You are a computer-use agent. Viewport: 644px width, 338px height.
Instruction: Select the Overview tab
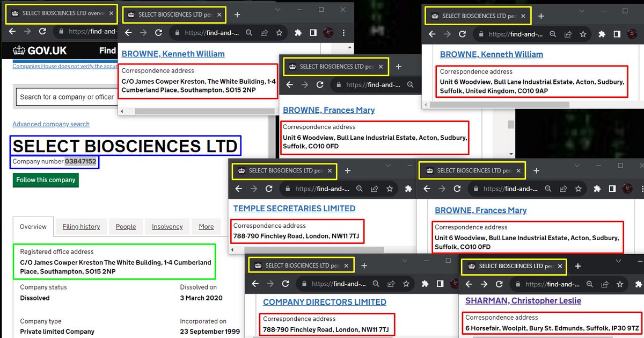tap(33, 227)
